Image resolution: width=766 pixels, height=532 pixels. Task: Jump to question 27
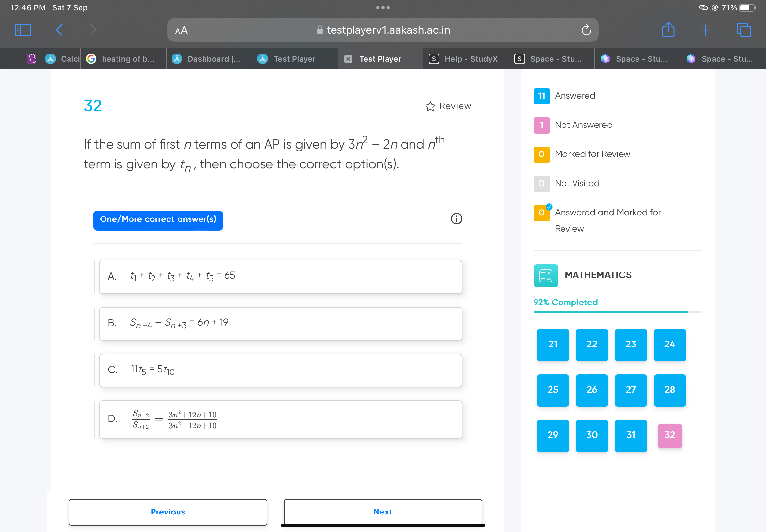(x=631, y=390)
